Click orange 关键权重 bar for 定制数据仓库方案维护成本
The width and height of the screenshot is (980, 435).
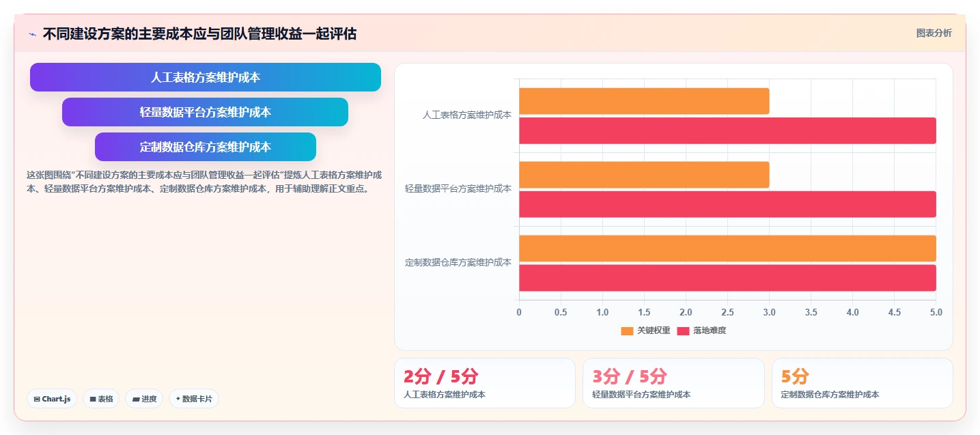click(727, 249)
